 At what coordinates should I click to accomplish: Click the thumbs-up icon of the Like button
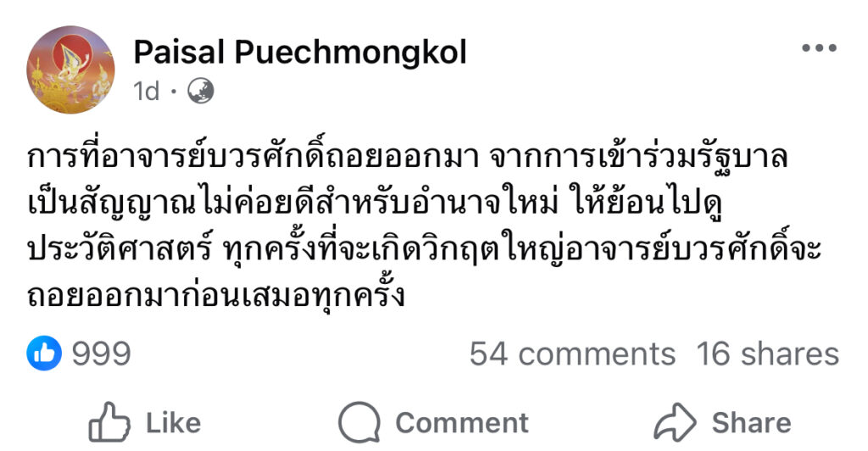pos(109,422)
